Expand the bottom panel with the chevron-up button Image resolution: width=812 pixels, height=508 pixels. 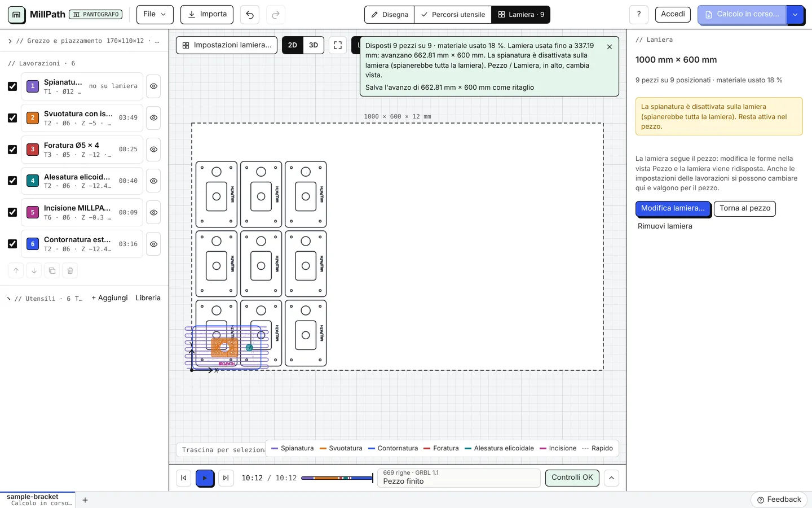coord(611,478)
